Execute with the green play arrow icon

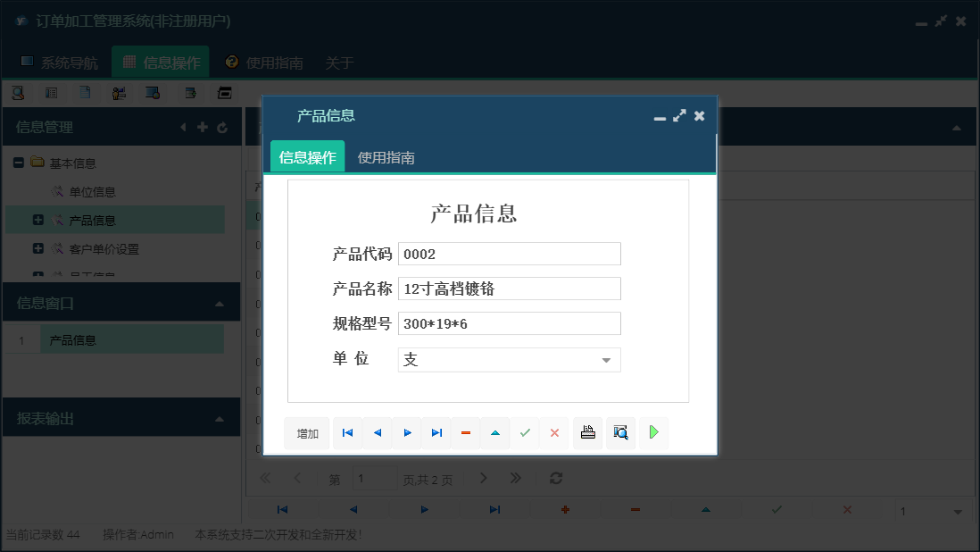tap(653, 432)
